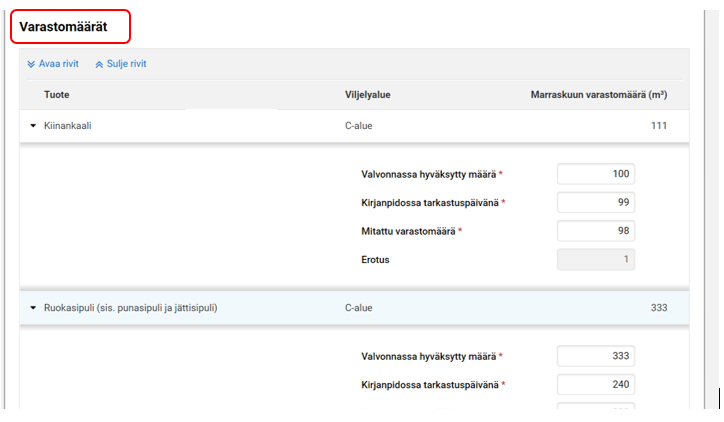Click the Erotus label
The image size is (724, 422).
375,260
